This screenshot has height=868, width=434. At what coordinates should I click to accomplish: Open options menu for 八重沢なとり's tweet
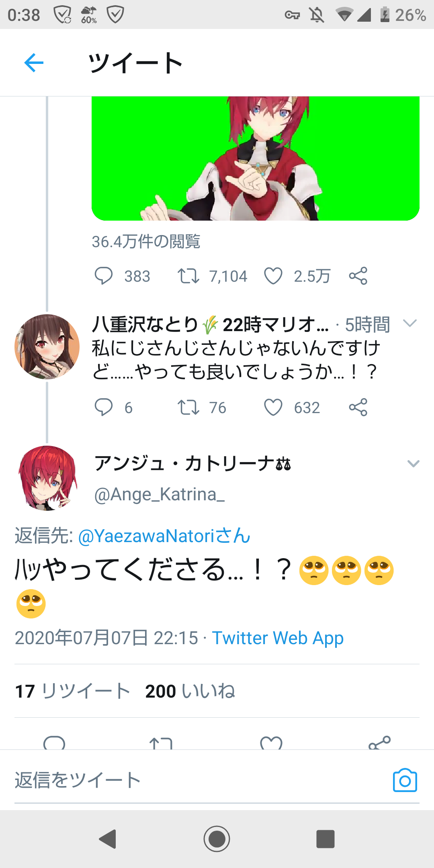410,323
